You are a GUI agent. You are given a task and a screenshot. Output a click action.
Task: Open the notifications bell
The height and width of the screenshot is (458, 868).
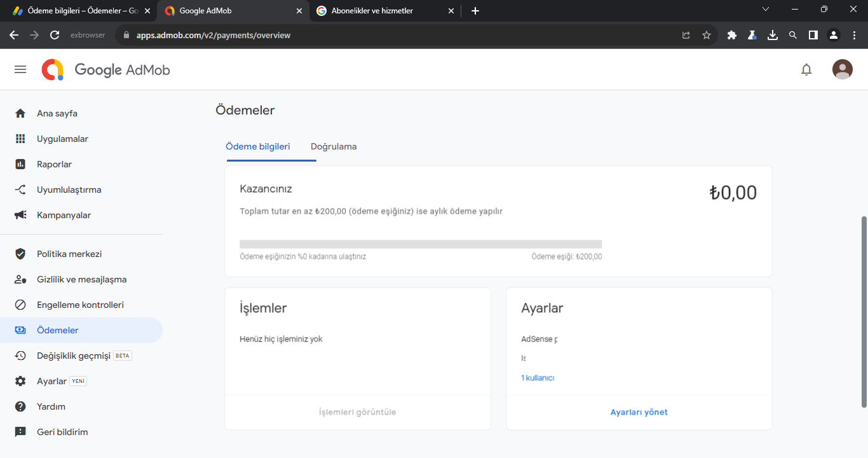tap(806, 69)
